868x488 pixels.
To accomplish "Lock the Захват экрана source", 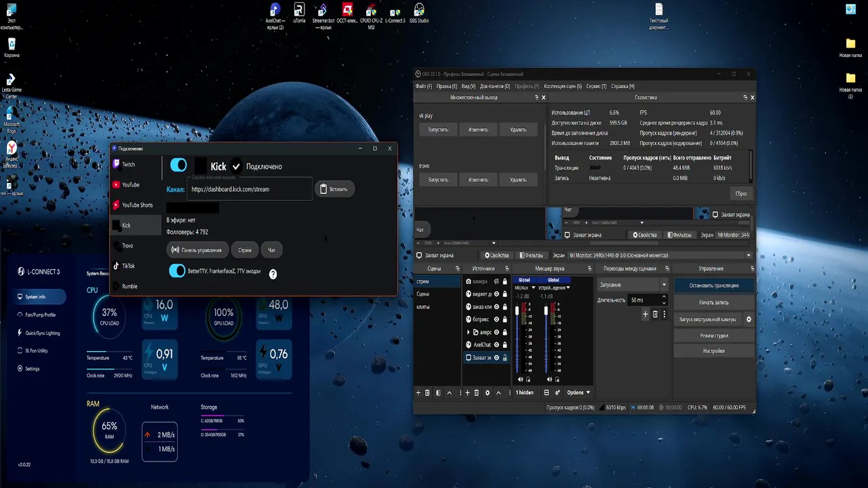I will 505,358.
